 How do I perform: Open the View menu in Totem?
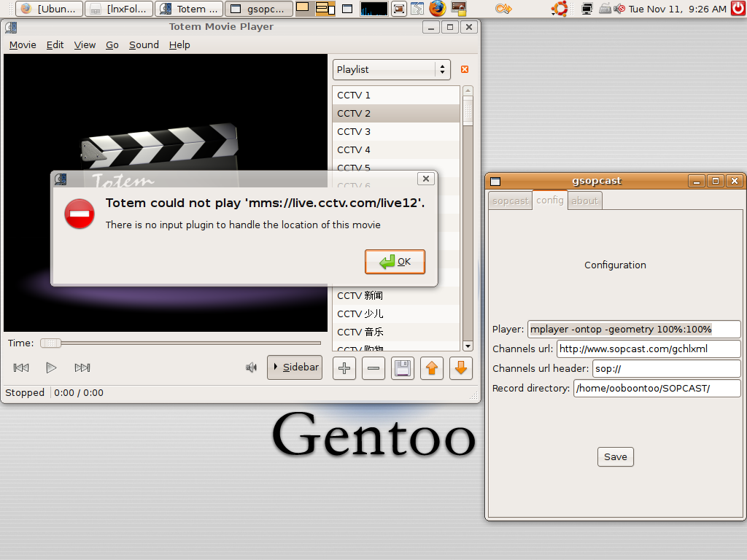coord(85,44)
